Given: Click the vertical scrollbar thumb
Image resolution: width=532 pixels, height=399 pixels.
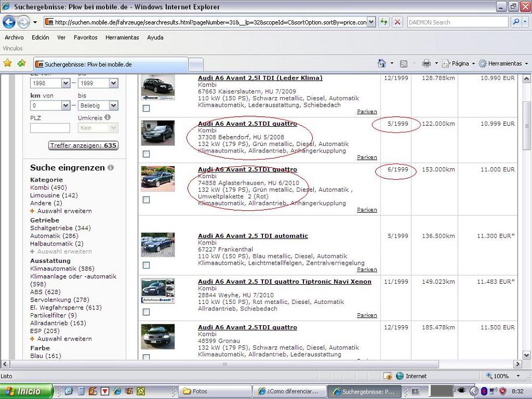Looking at the screenshot, I should click(x=526, y=126).
